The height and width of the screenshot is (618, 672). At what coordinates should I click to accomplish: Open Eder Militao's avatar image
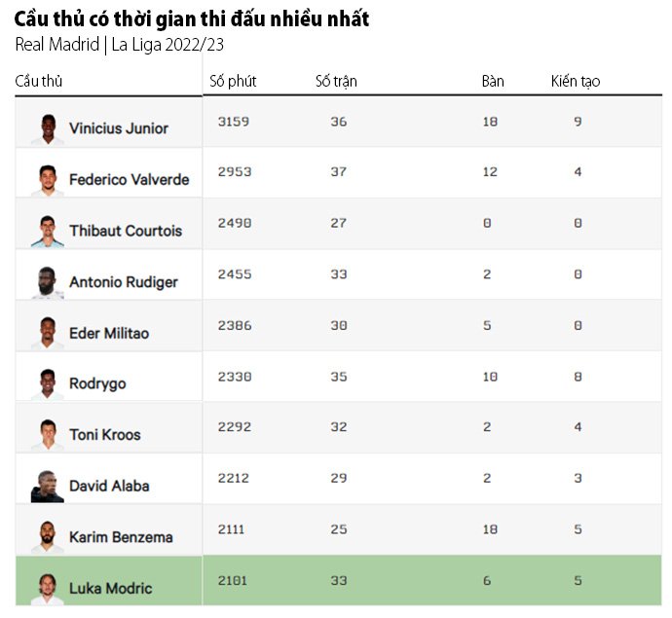pyautogui.click(x=48, y=334)
